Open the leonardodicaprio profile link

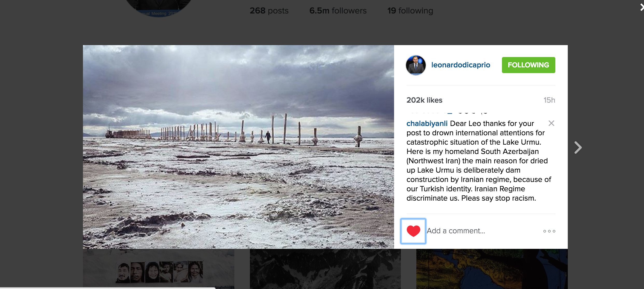(x=460, y=65)
